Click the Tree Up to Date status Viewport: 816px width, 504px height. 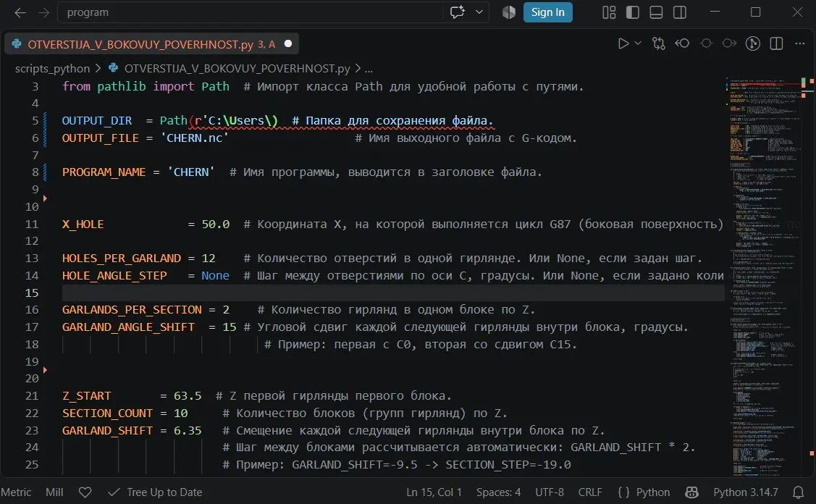point(155,492)
